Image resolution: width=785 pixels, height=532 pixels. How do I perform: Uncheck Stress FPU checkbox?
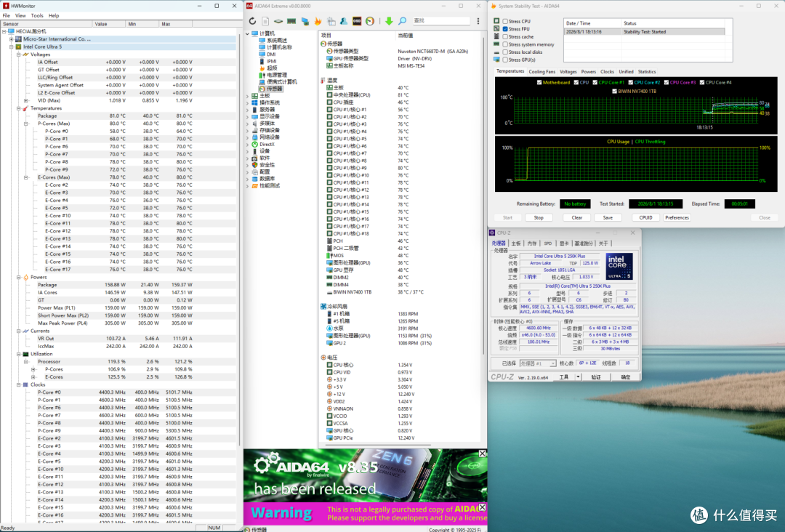[505, 29]
